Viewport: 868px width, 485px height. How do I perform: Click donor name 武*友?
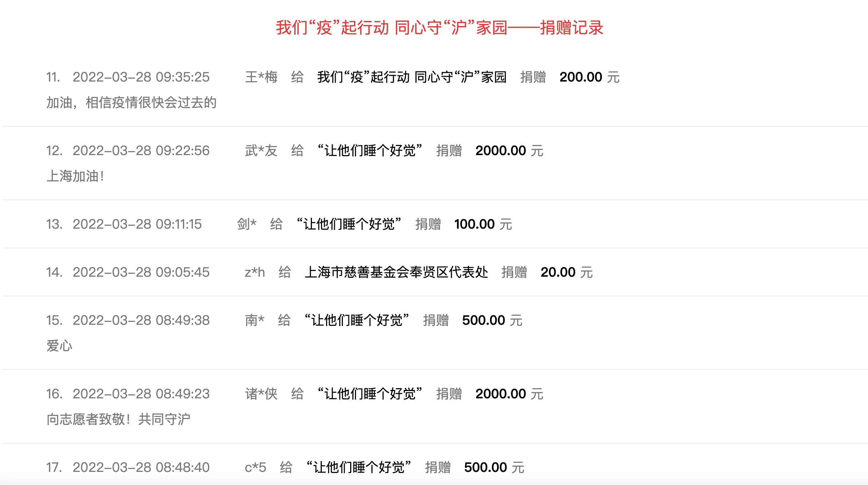(x=261, y=151)
